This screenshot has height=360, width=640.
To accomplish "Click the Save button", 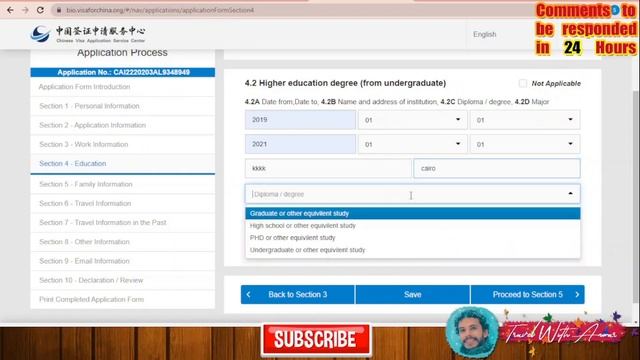I will tap(413, 294).
